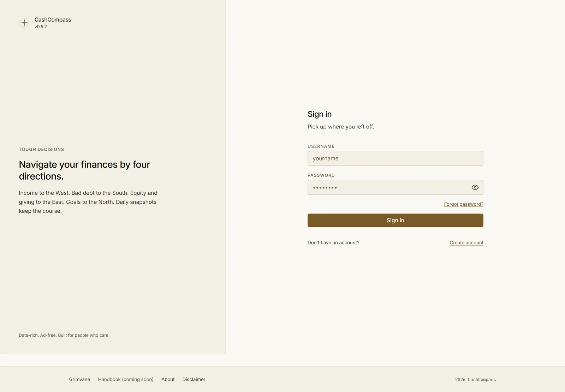
Task: Click the PASSWORD field label
Action: pyautogui.click(x=321, y=175)
